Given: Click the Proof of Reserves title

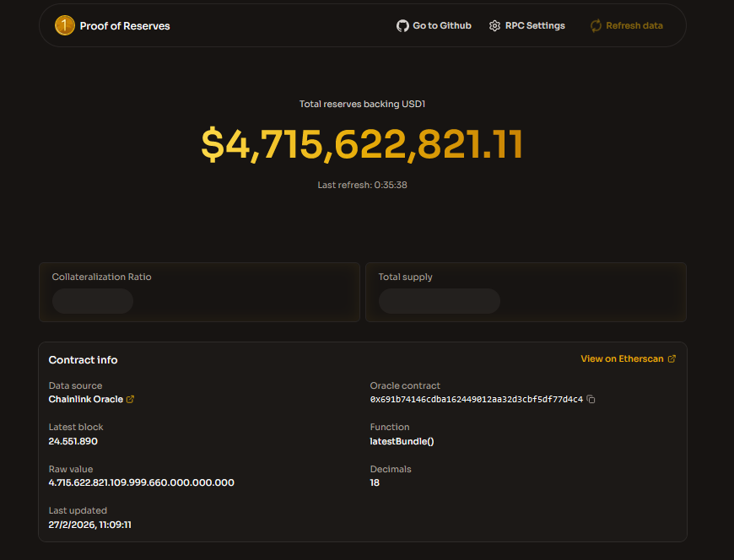Looking at the screenshot, I should (x=125, y=26).
